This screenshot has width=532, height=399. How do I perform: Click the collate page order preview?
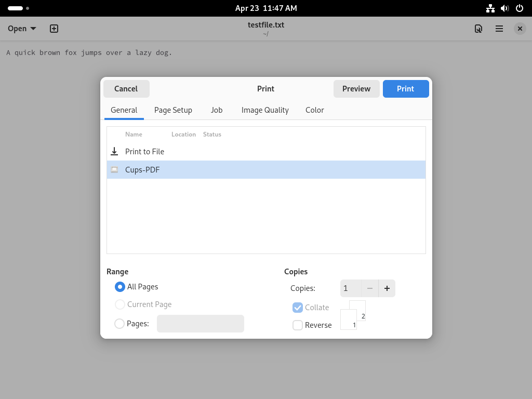point(353,315)
